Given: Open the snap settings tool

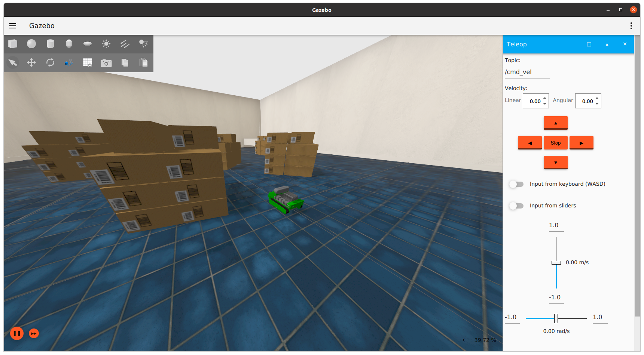Looking at the screenshot, I should pos(69,62).
